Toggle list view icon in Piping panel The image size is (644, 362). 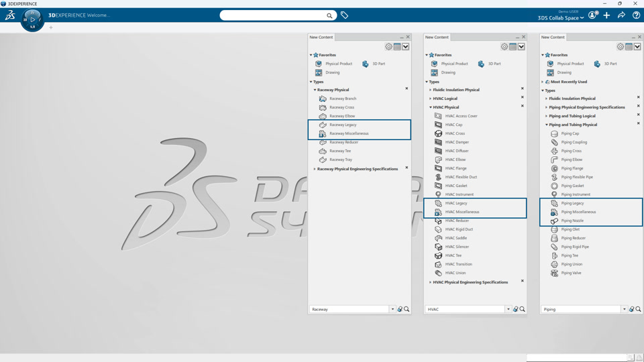coord(629,47)
